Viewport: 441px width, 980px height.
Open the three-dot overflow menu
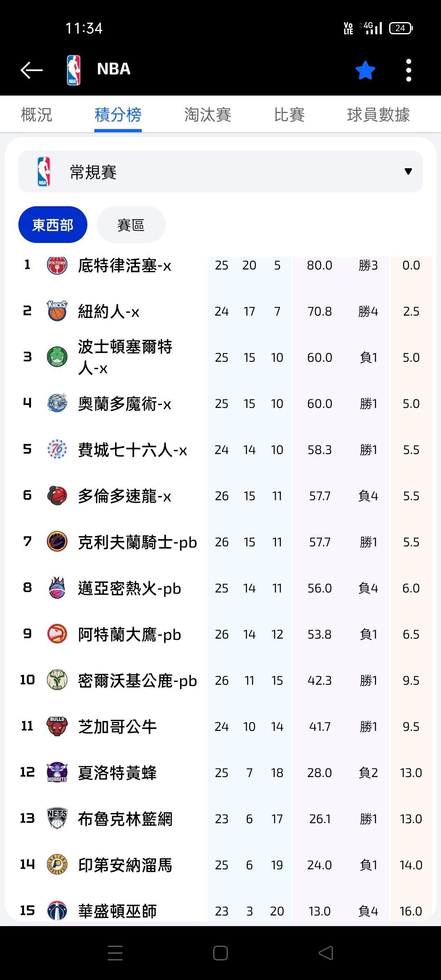[408, 70]
